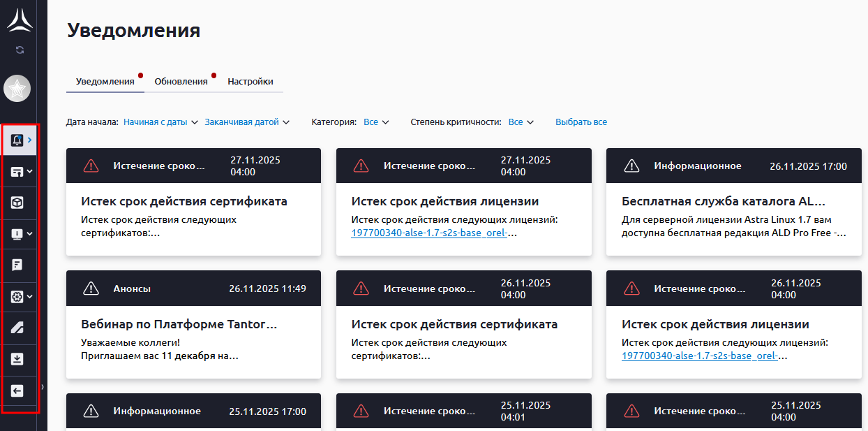Viewport: 868px width, 431px height.
Task: Expand the gear settings sidebar menu
Action: 21,296
